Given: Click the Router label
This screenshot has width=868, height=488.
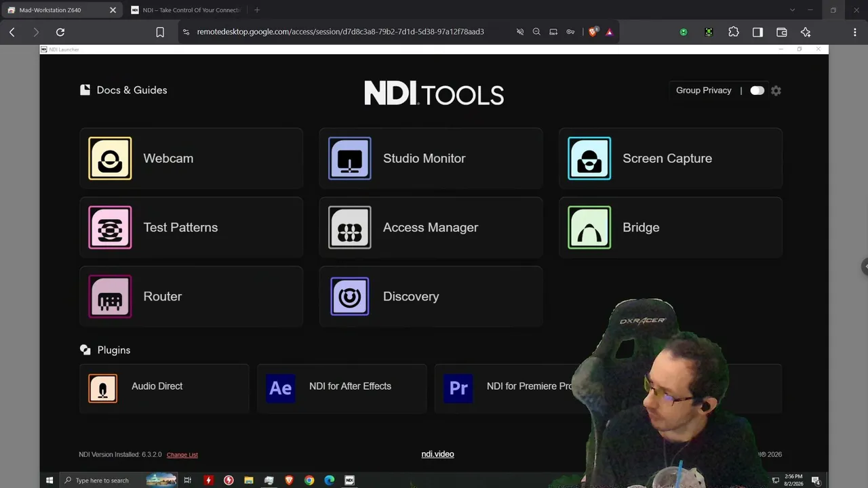Looking at the screenshot, I should pos(163,296).
